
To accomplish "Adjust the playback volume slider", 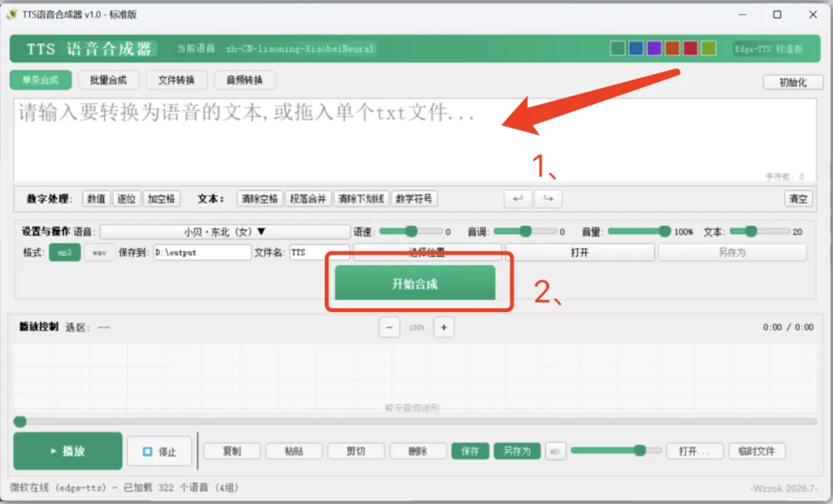I will 616,450.
